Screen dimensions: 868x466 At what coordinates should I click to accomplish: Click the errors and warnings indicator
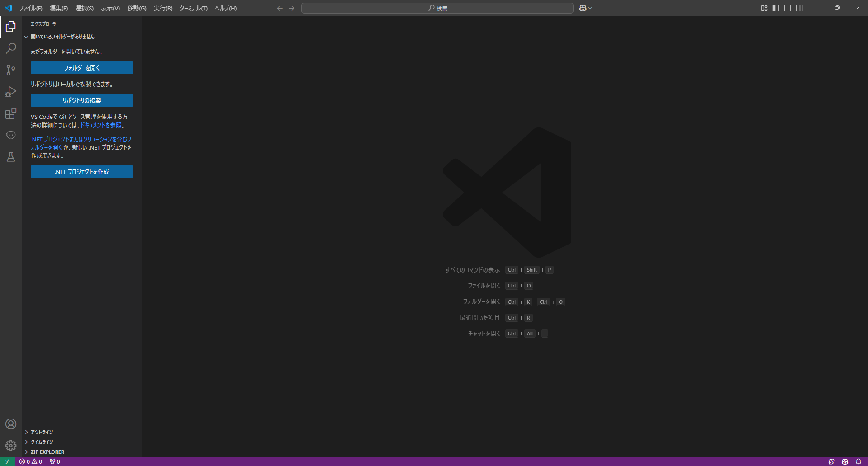(30, 461)
